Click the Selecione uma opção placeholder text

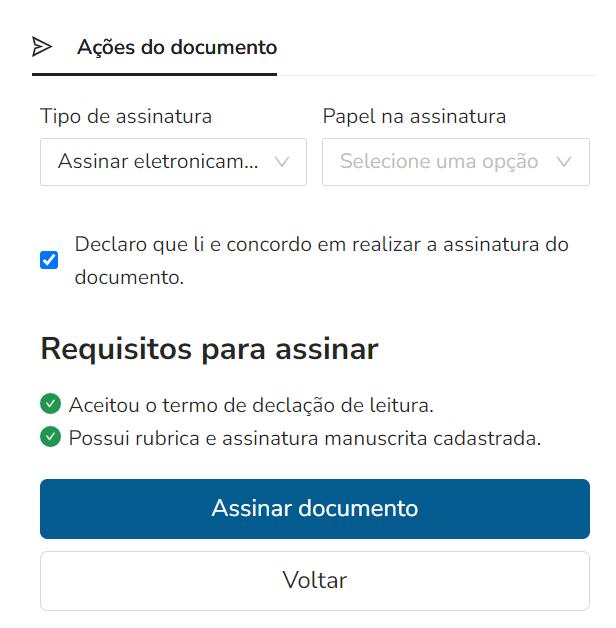pyautogui.click(x=439, y=161)
